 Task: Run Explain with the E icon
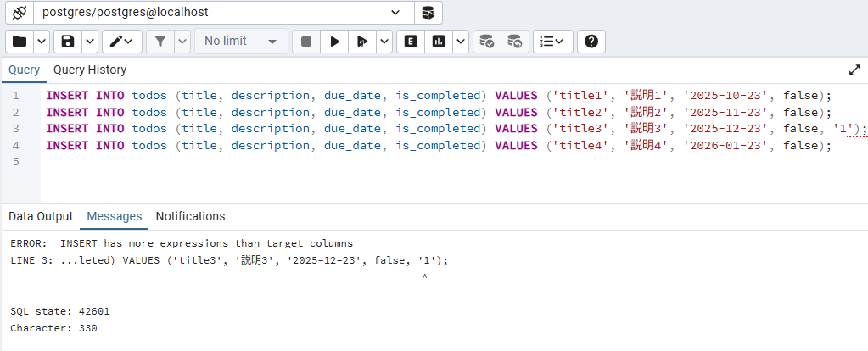point(411,41)
